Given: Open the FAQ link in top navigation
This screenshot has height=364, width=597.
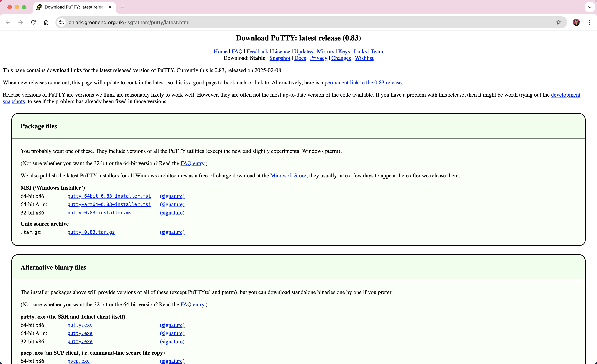Looking at the screenshot, I should pos(237,51).
